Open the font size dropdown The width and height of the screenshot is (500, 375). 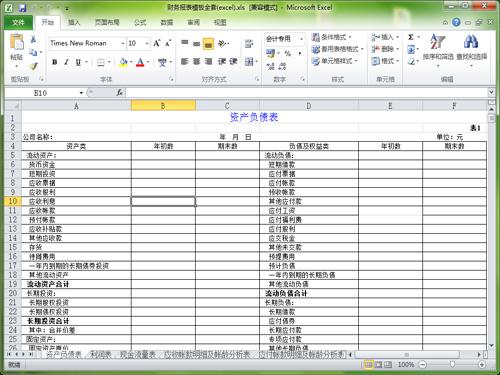coord(147,43)
